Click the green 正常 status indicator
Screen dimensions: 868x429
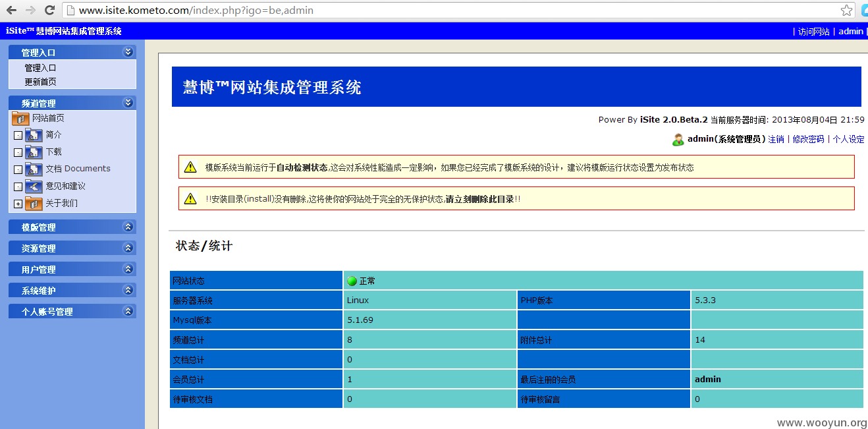point(352,281)
